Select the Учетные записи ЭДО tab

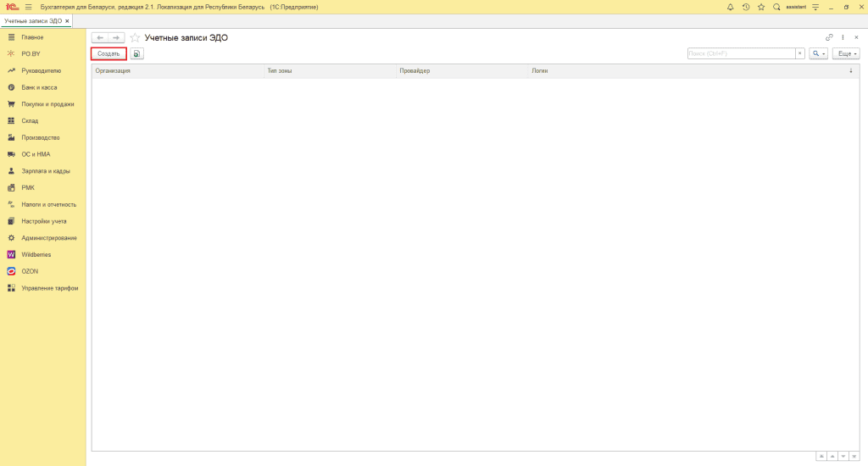32,20
